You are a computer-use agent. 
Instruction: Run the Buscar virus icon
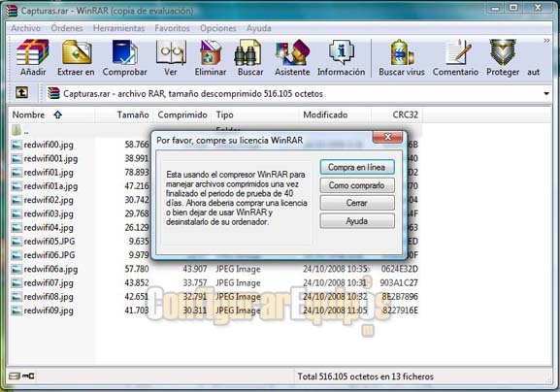click(x=402, y=52)
